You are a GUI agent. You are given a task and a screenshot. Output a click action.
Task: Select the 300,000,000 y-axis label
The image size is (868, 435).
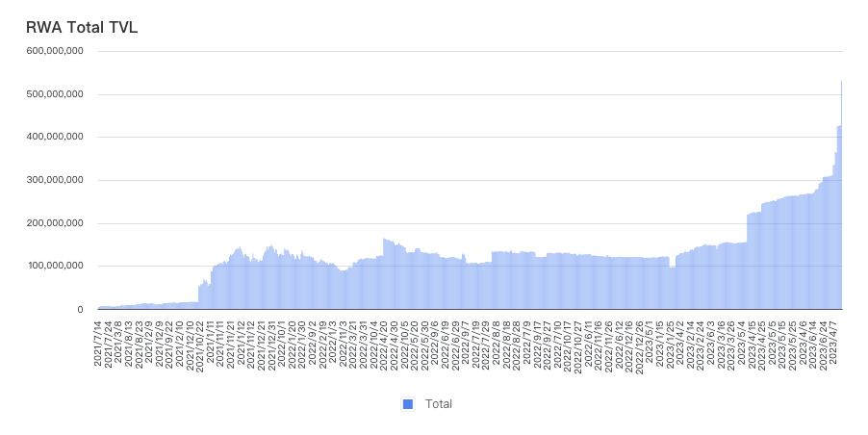point(56,180)
